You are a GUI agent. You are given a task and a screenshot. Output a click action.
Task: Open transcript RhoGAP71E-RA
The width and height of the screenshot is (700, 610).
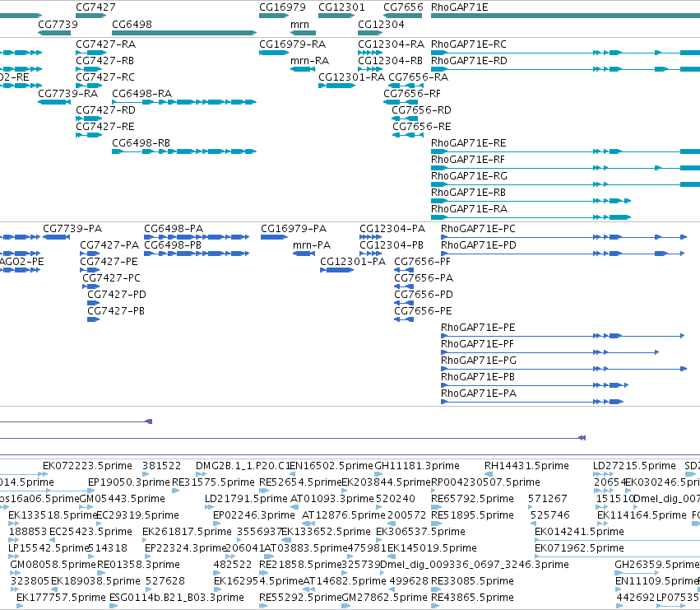click(469, 210)
